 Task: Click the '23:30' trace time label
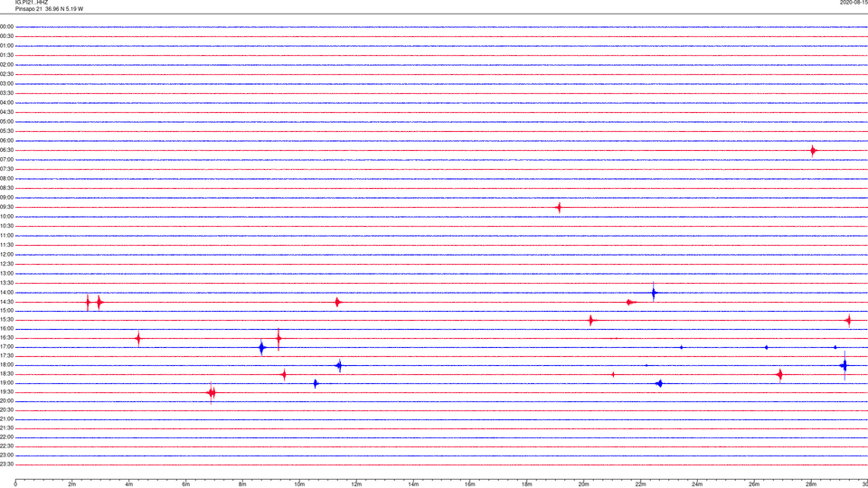tap(6, 465)
